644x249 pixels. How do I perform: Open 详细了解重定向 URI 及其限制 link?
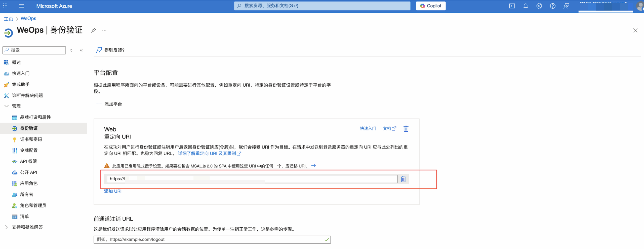210,154
